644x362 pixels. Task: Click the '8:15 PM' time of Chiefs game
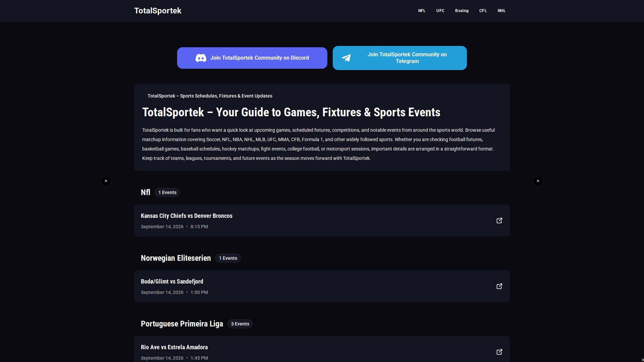(199, 227)
